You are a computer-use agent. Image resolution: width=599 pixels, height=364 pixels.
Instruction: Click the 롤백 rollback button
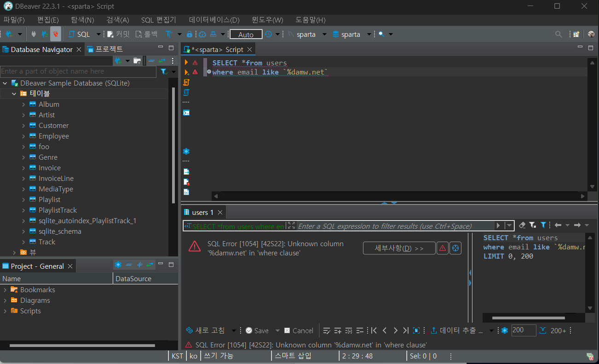(x=146, y=34)
